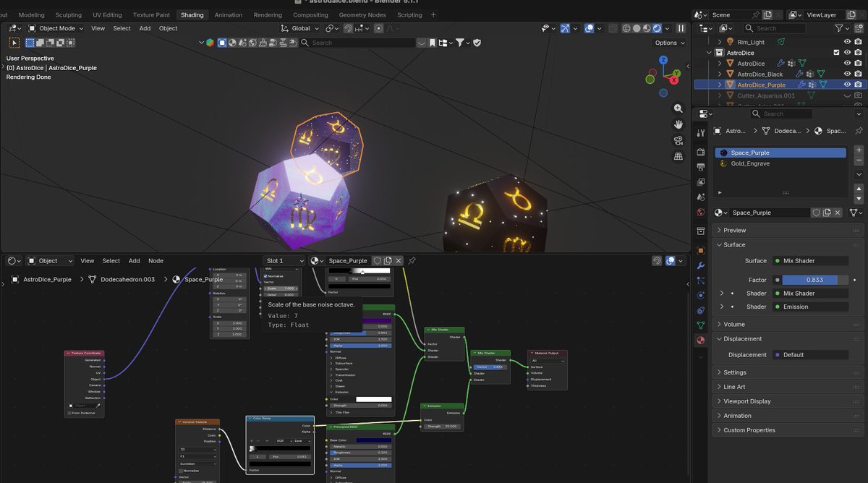Click the outliner Search field
868x483 pixels.
774,28
